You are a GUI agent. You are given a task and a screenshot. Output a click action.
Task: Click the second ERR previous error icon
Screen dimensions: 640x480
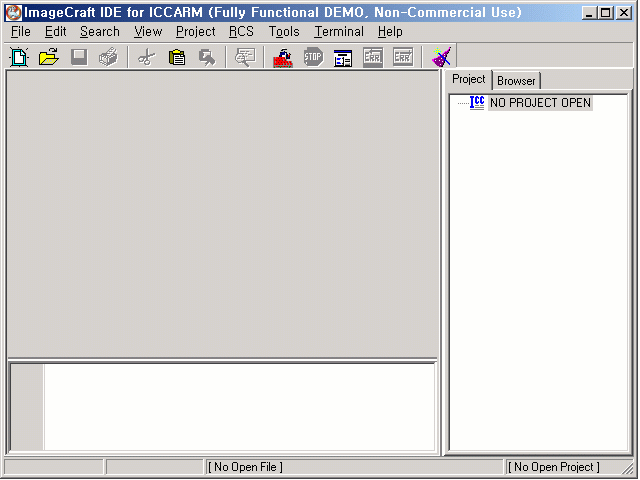403,57
